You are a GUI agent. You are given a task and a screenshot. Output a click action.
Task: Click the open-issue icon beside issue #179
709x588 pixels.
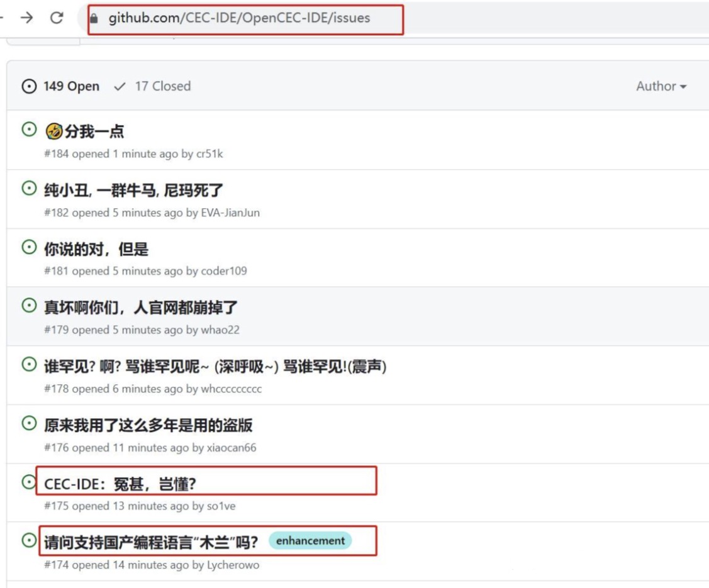point(29,306)
